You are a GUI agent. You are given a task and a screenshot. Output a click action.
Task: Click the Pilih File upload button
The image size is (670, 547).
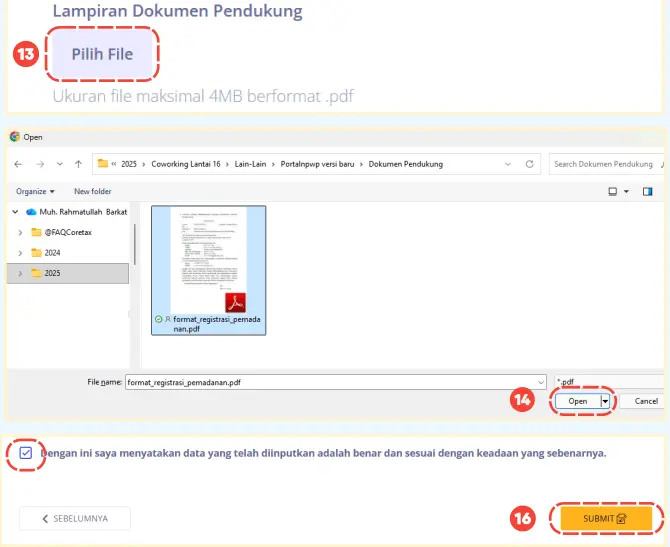102,54
